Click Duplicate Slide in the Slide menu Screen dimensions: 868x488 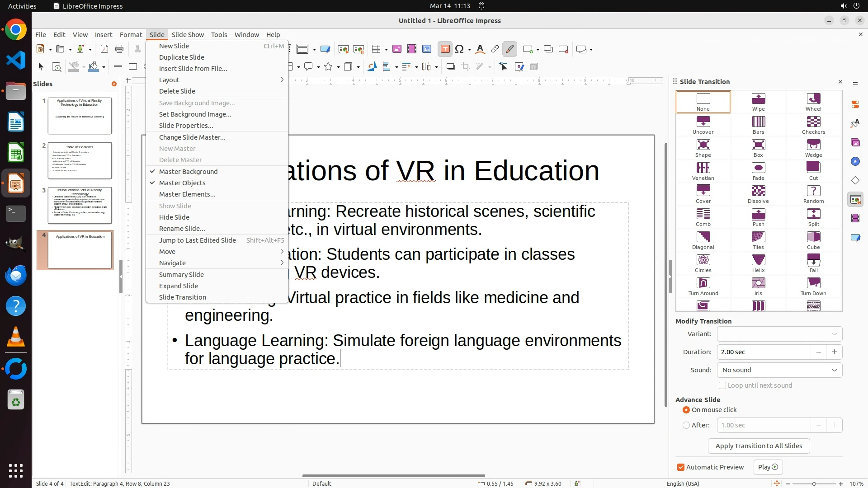[x=182, y=57]
